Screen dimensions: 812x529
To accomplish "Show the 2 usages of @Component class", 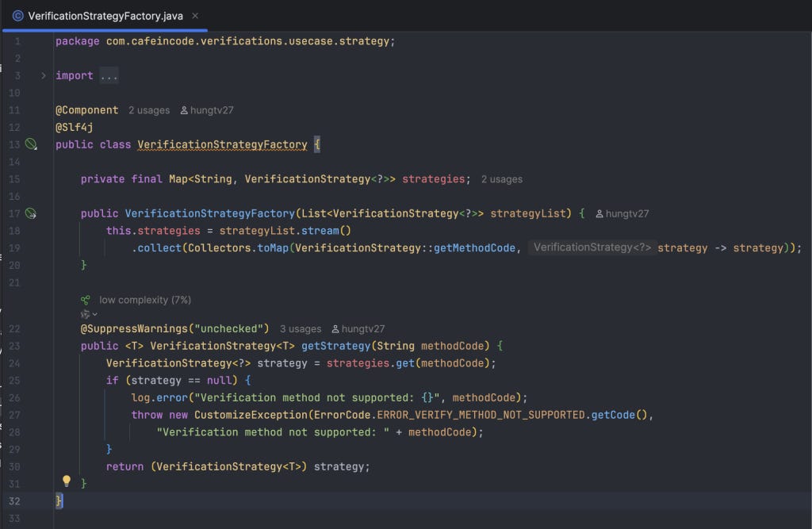I will pos(149,110).
